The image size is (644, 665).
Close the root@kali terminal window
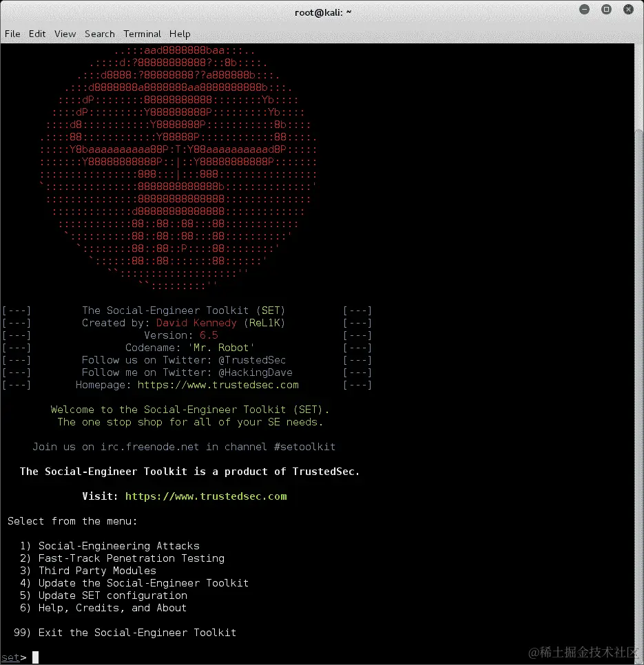[628, 10]
